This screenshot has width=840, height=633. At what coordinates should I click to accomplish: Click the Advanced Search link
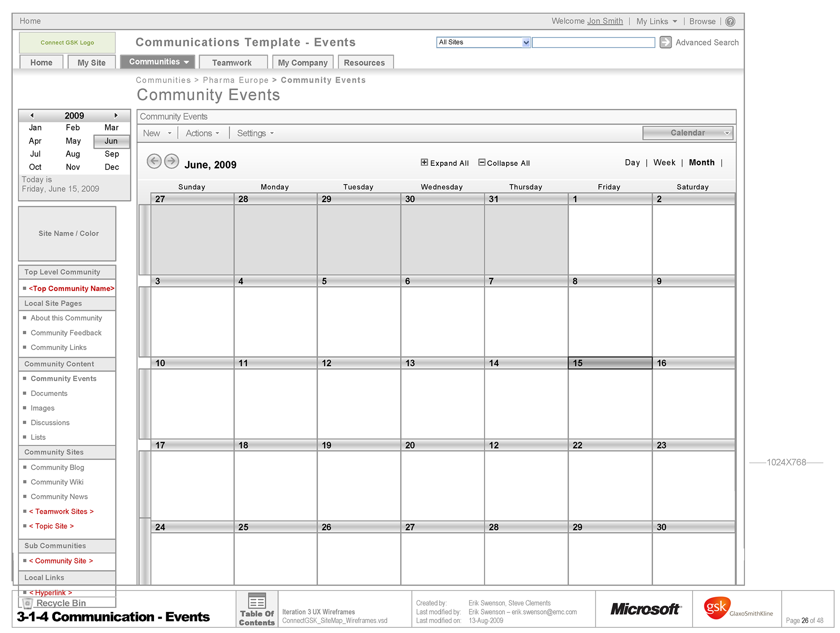pos(707,42)
